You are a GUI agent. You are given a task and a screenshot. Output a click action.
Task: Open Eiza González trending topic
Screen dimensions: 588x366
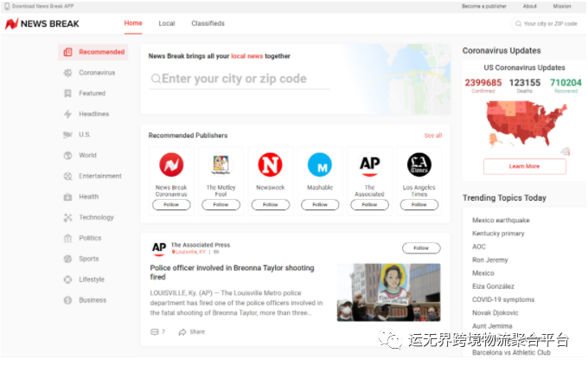pos(493,286)
